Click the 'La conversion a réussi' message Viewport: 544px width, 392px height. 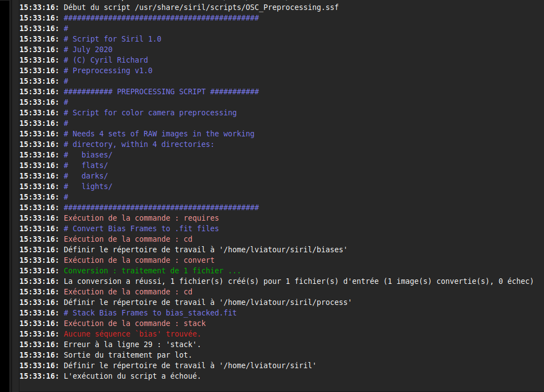click(x=298, y=281)
